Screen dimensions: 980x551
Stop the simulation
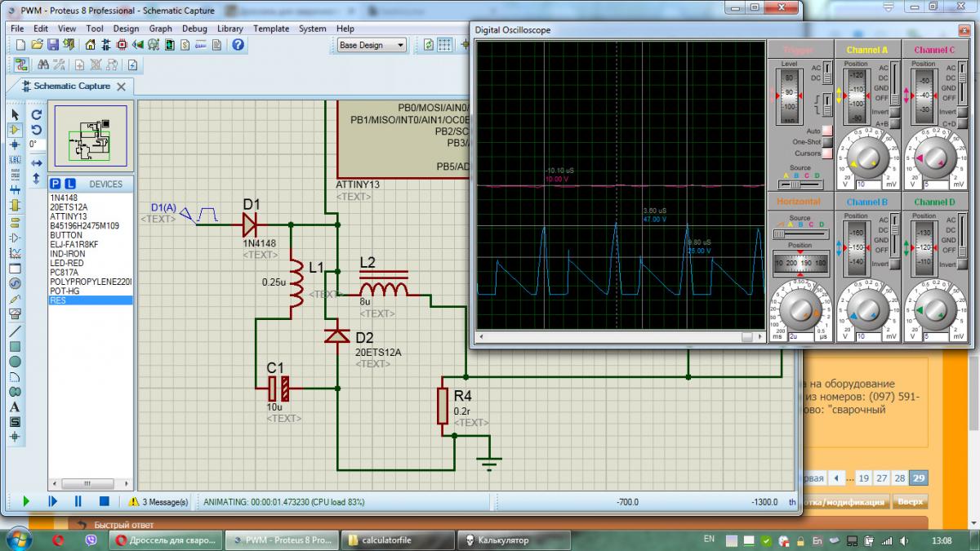coord(105,501)
